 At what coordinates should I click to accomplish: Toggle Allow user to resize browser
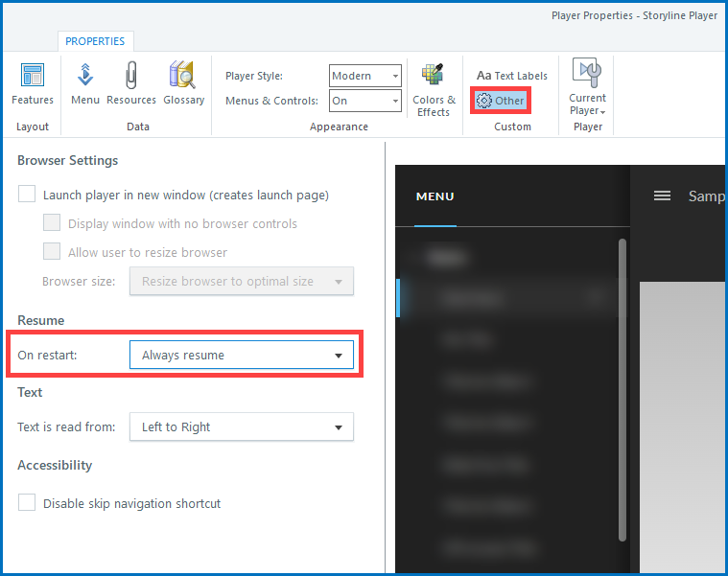pyautogui.click(x=52, y=251)
